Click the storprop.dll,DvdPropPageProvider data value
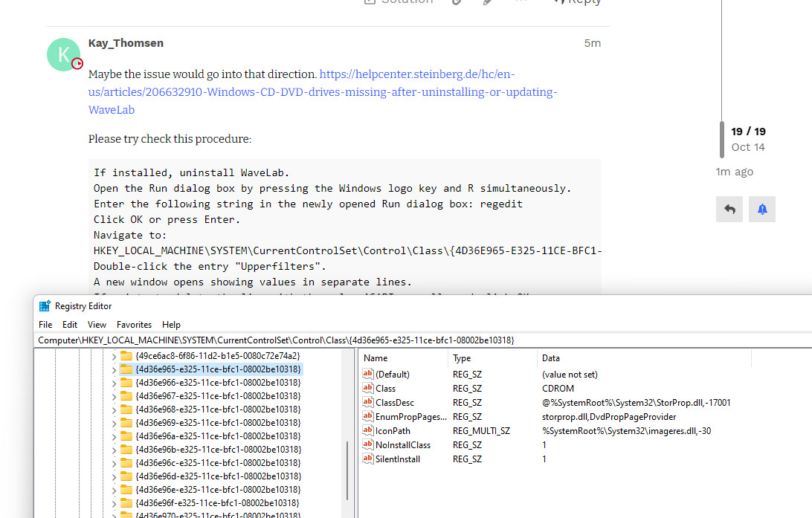The height and width of the screenshot is (518, 812). pos(609,417)
